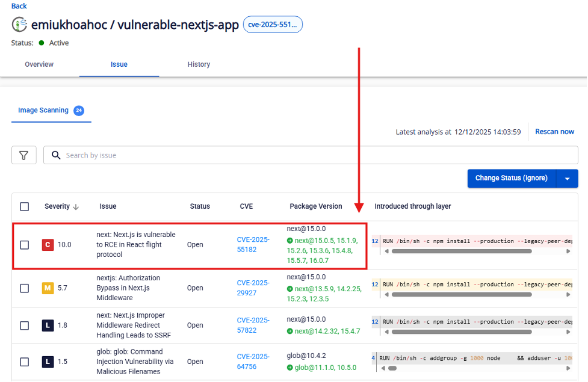588x382 pixels.
Task: Click the yellow Medium severity badge
Action: (48, 288)
